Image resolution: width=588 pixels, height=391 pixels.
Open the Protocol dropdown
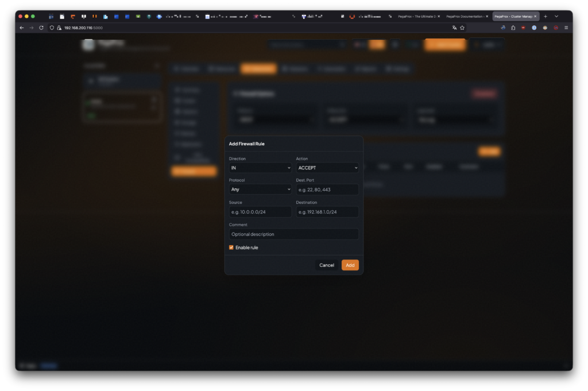tap(260, 189)
